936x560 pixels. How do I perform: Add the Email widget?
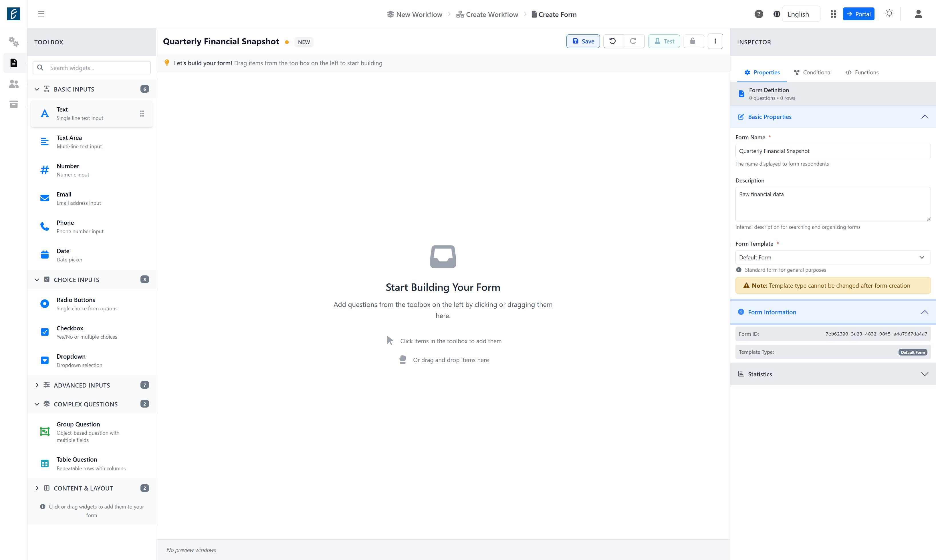point(91,198)
